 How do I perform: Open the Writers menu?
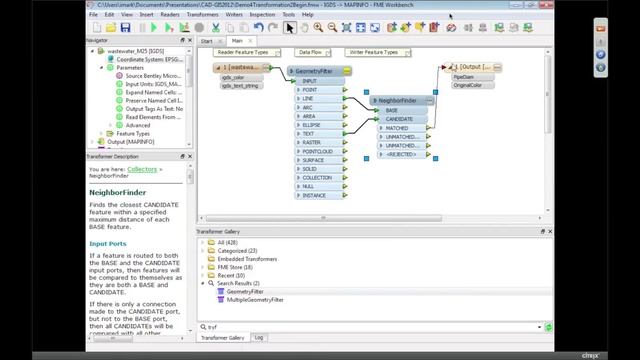coord(234,15)
